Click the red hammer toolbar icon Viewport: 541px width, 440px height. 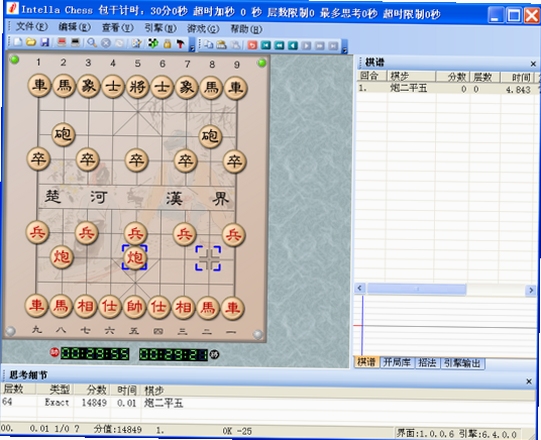(180, 44)
